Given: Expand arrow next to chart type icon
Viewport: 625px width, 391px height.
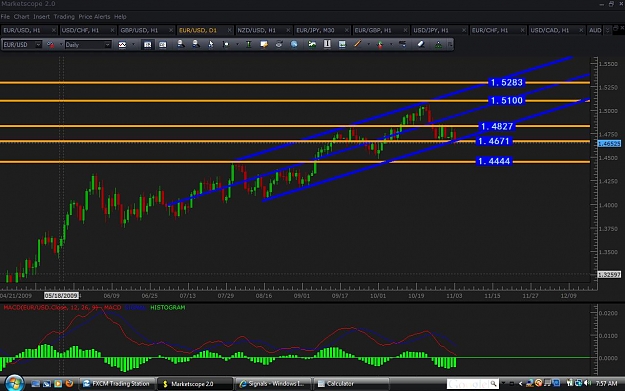Looking at the screenshot, I should click(133, 45).
